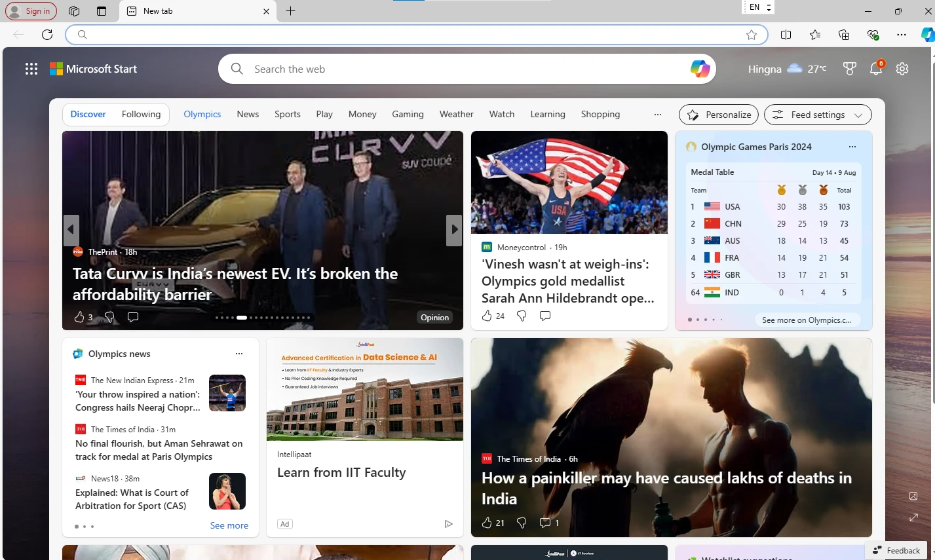The image size is (935, 560).
Task: Open the News feed tab
Action: (x=248, y=114)
